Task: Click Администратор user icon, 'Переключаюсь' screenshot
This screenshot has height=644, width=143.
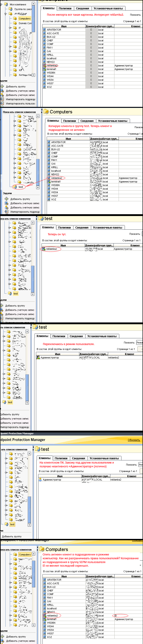Action: (x=38, y=358)
